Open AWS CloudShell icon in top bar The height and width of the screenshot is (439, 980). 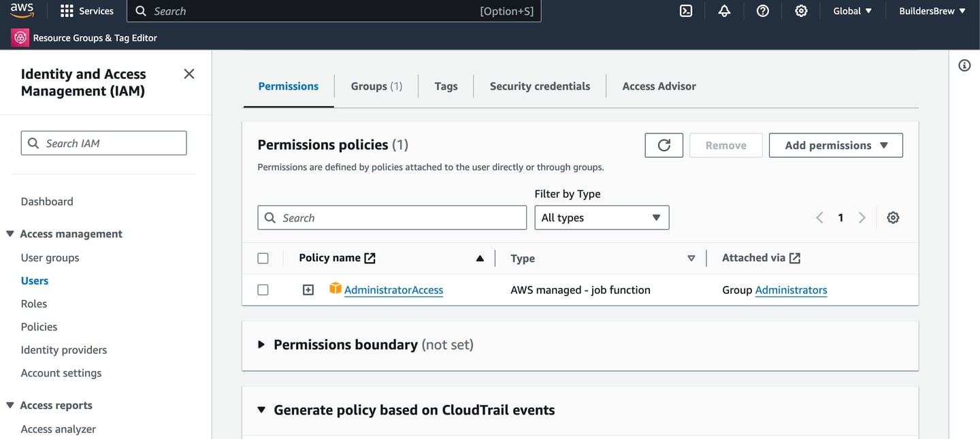686,11
